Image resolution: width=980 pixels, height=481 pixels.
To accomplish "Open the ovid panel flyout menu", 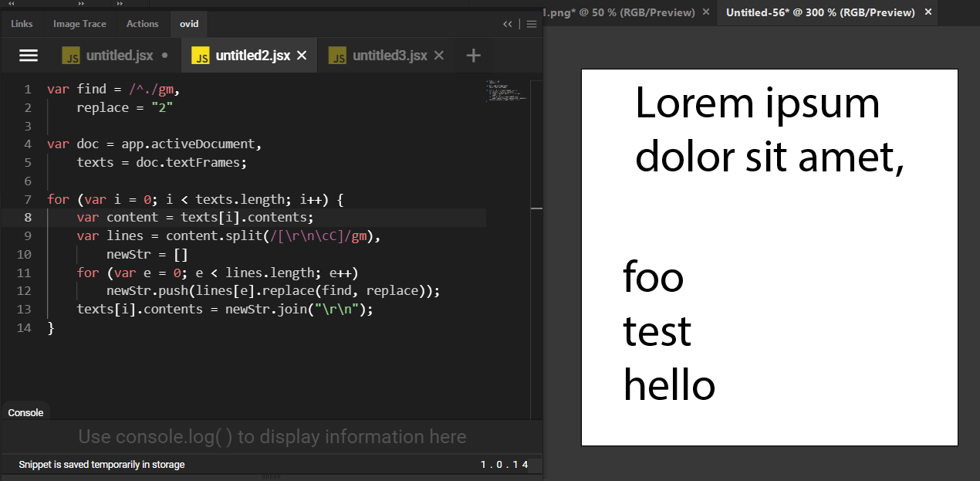I will 532,24.
